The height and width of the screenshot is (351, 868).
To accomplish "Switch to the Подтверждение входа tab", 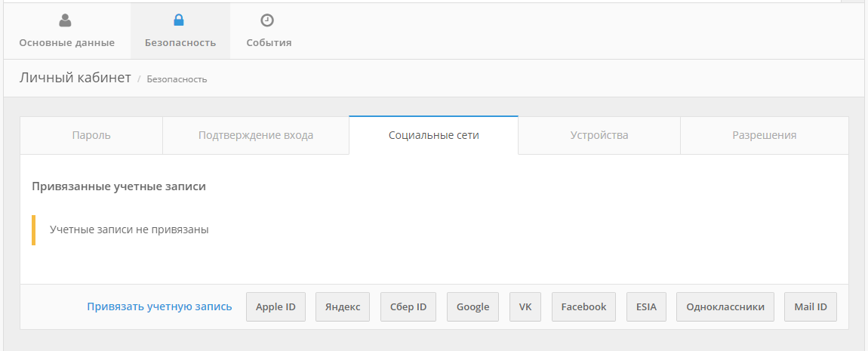I will point(256,135).
